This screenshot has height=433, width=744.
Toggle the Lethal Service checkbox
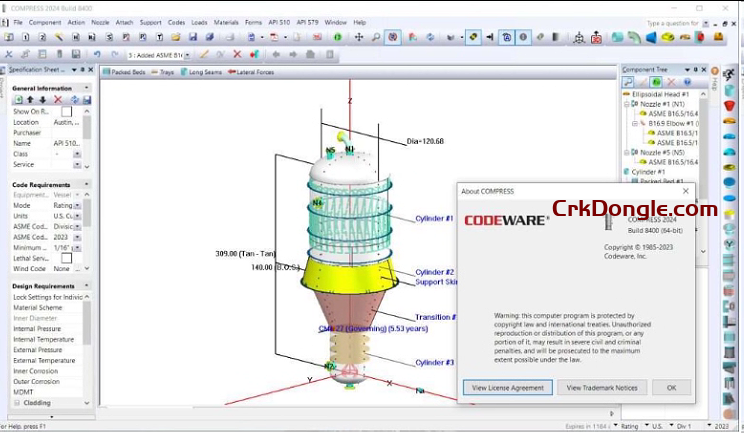point(66,258)
